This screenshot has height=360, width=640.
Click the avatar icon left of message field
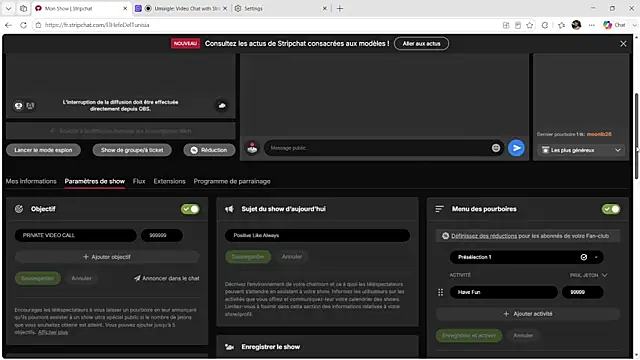[252, 148]
